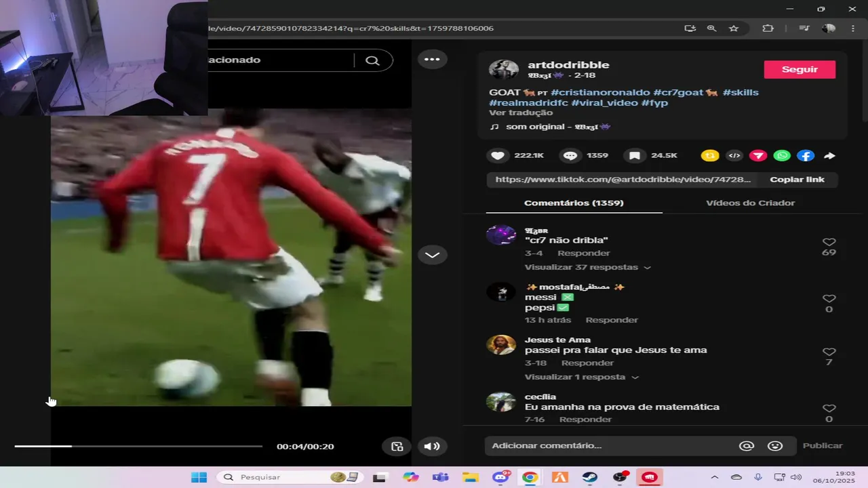Open the Windows Start menu
Screen dimensions: 868x488
point(199,477)
